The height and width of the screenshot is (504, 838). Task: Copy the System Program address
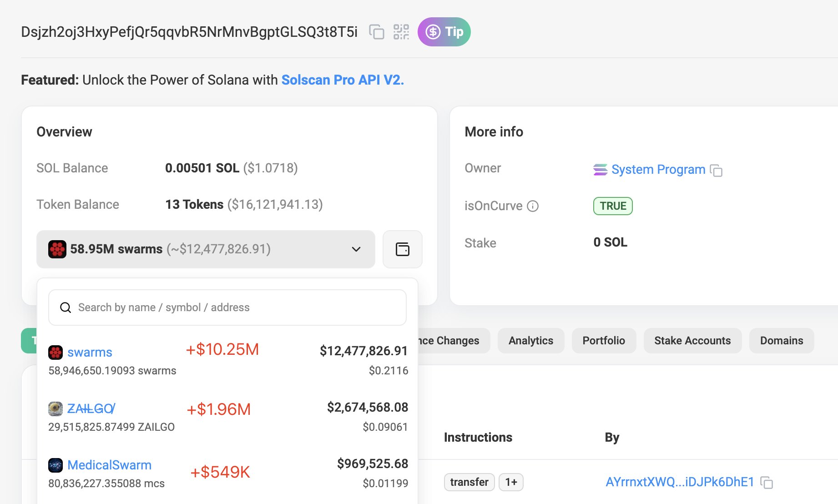tap(717, 171)
